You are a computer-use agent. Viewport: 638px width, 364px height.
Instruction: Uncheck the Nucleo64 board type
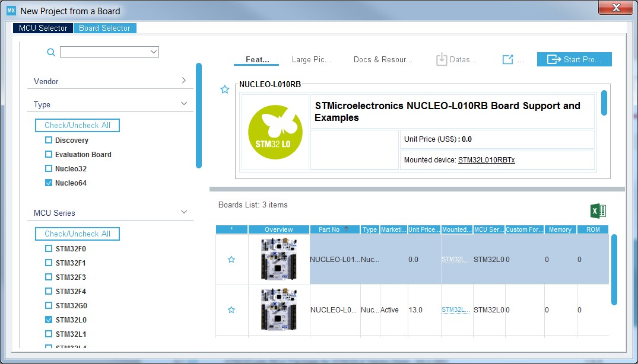(49, 183)
